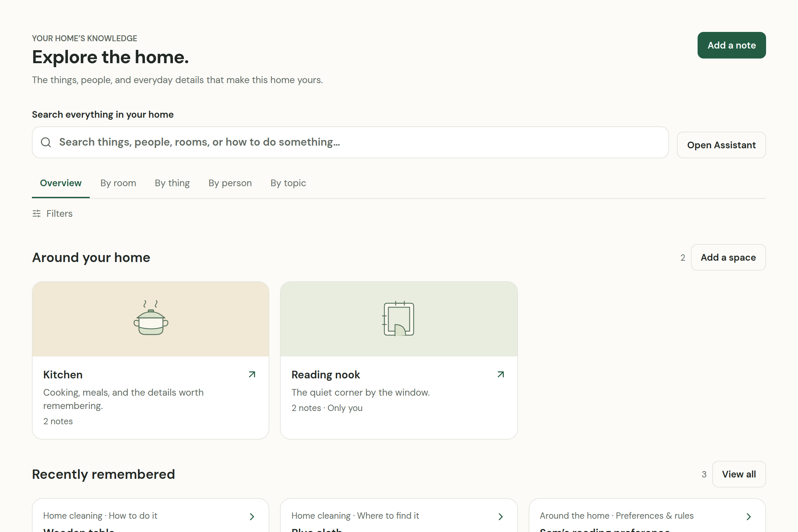Click 'The quiet corner by the window.' text

[x=360, y=393]
